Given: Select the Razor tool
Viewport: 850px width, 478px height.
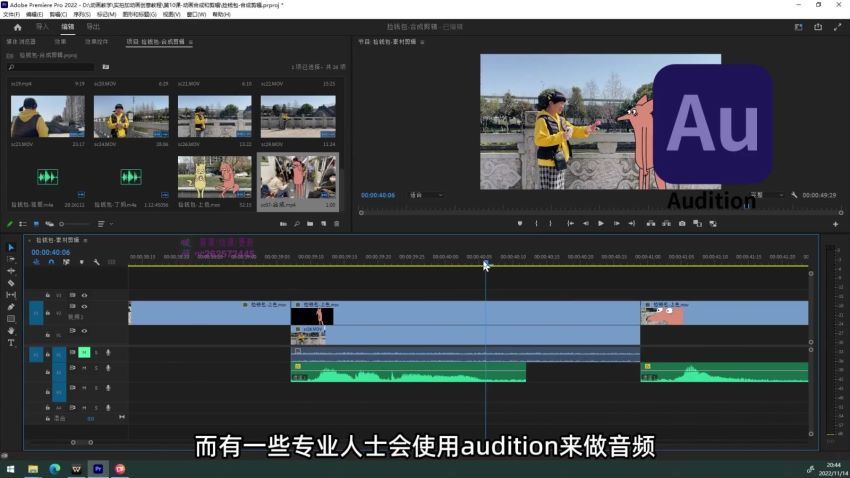Looking at the screenshot, I should pos(11,283).
